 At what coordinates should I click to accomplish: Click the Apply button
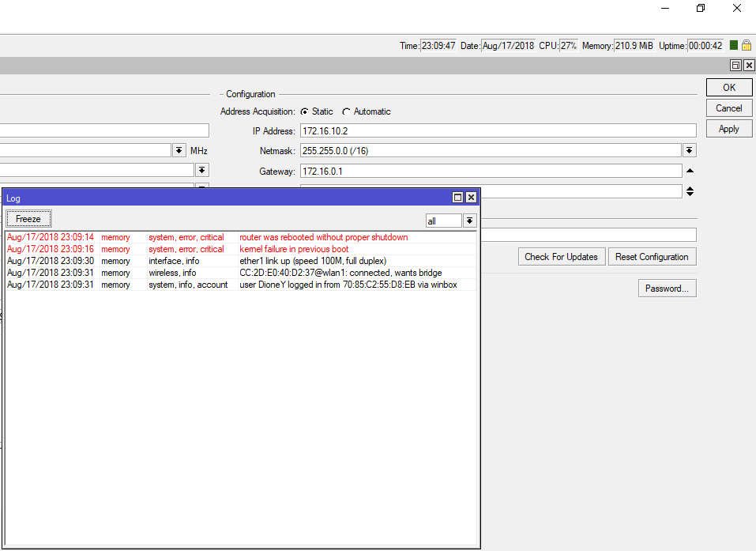click(729, 129)
